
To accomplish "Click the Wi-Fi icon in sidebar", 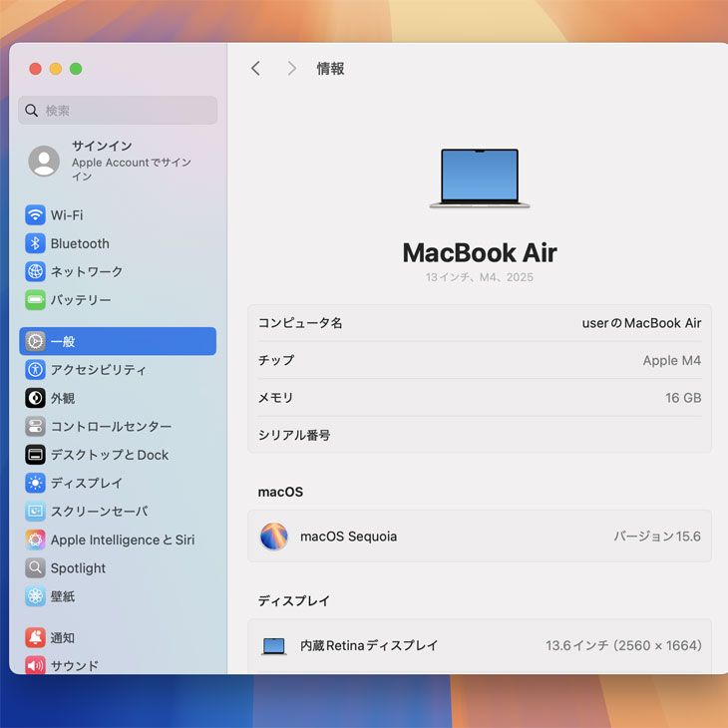I will 35,215.
